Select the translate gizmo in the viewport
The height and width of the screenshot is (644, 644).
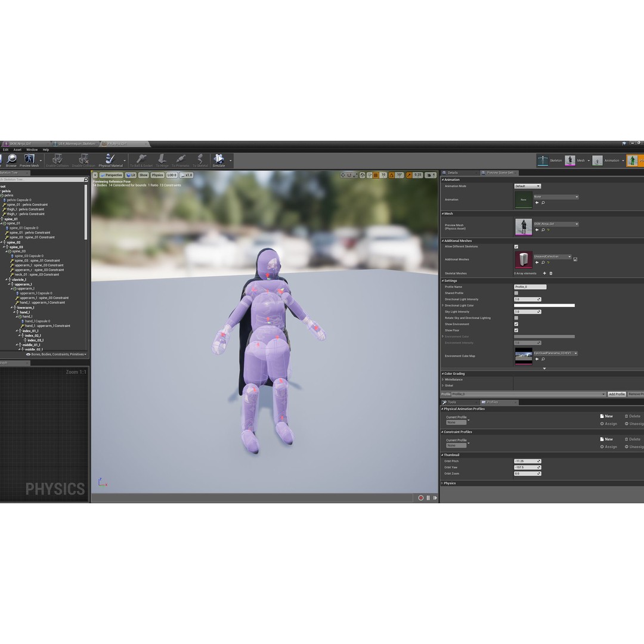click(x=343, y=175)
